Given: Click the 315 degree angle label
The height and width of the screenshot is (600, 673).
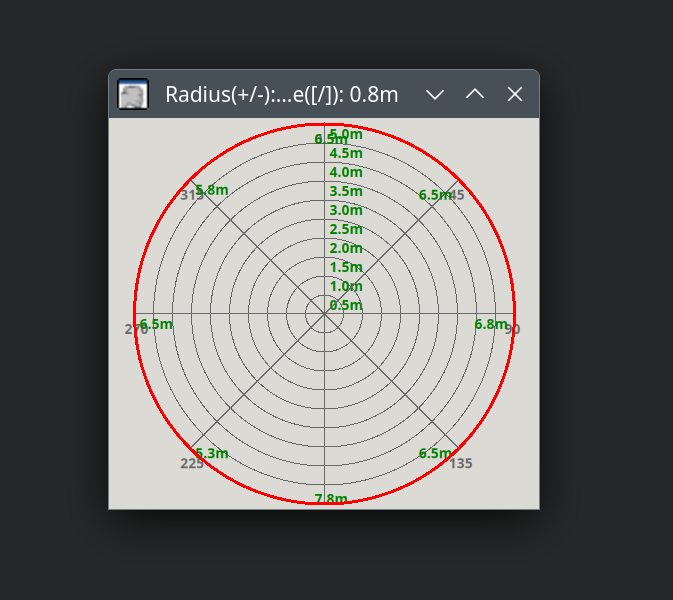Looking at the screenshot, I should coord(190,196).
